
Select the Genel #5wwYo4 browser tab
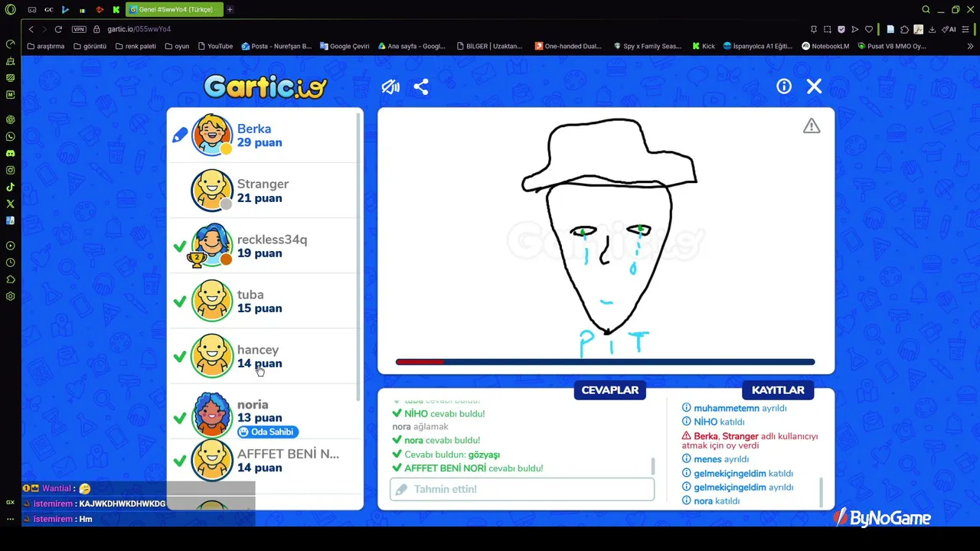(175, 10)
